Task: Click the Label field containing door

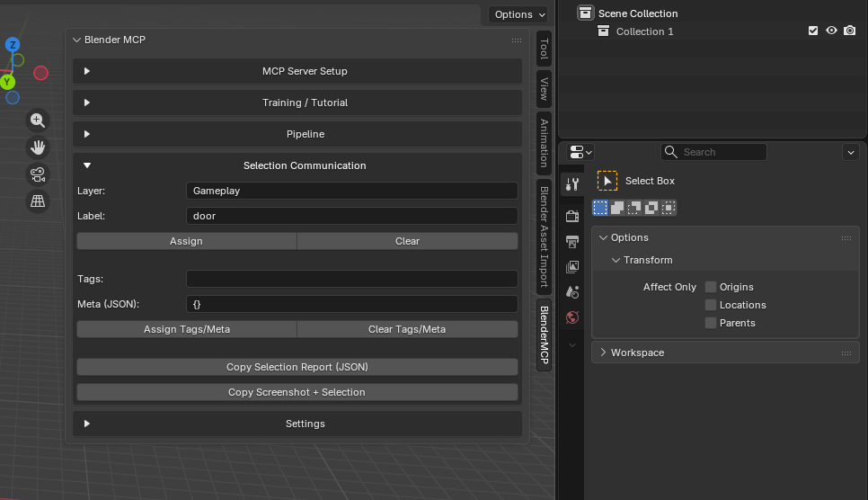Action: pos(352,216)
